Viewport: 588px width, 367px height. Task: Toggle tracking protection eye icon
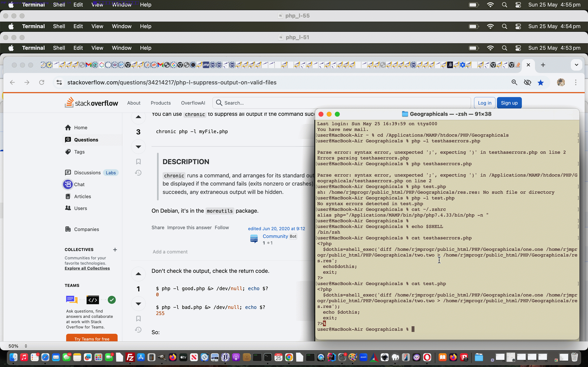coord(528,83)
